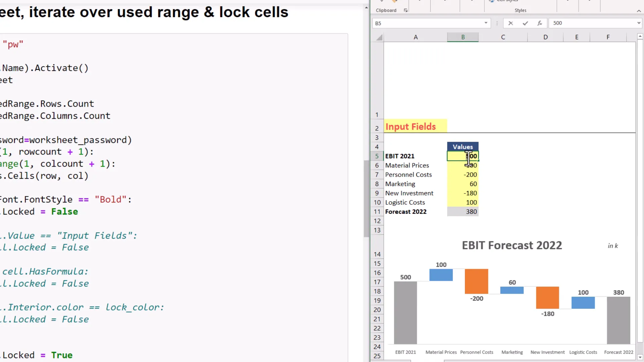Open the Clipboard group dialog launcher

[406, 10]
